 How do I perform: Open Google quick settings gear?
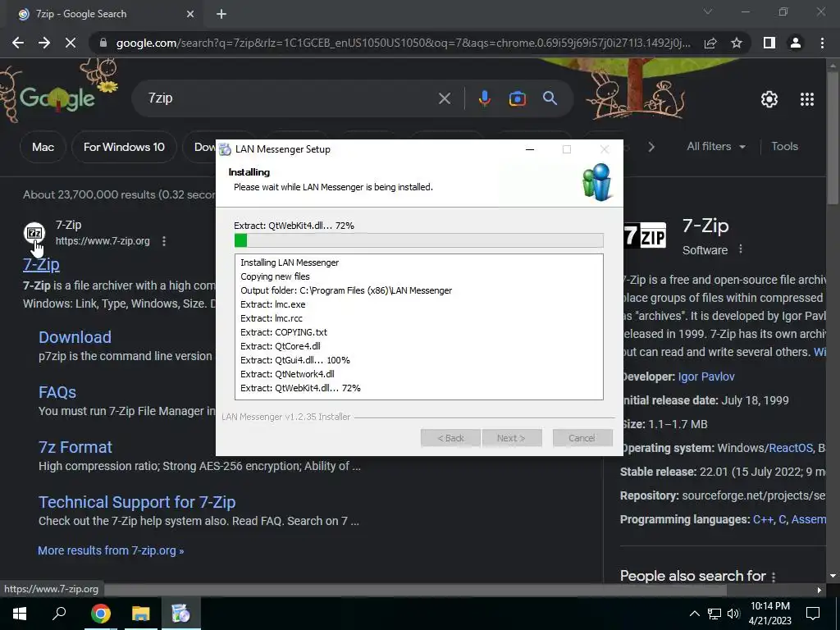pyautogui.click(x=769, y=99)
